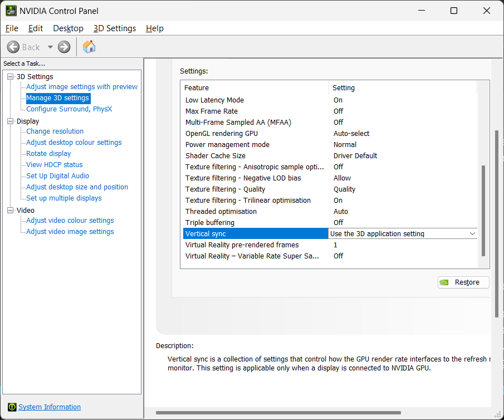Screen dimensions: 504x420
Task: Click the Normal power management value
Action: (345, 145)
